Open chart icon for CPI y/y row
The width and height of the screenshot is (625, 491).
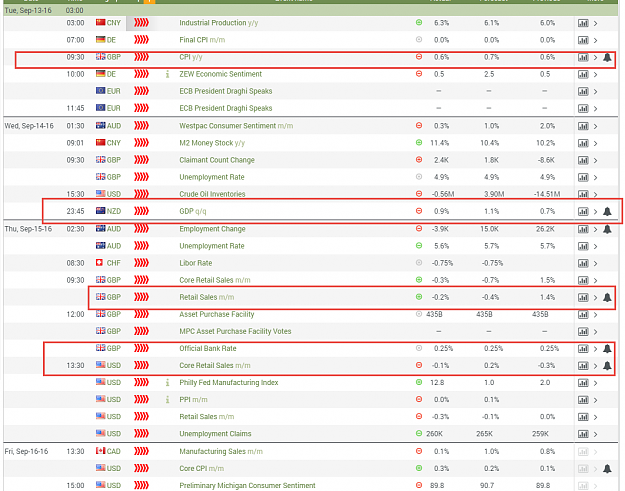583,57
